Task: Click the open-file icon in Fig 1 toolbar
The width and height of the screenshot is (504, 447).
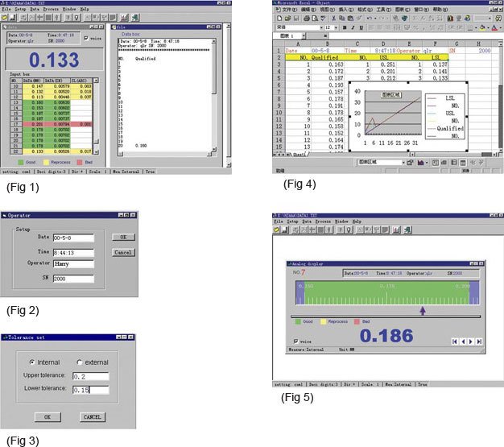Action: coord(5,18)
